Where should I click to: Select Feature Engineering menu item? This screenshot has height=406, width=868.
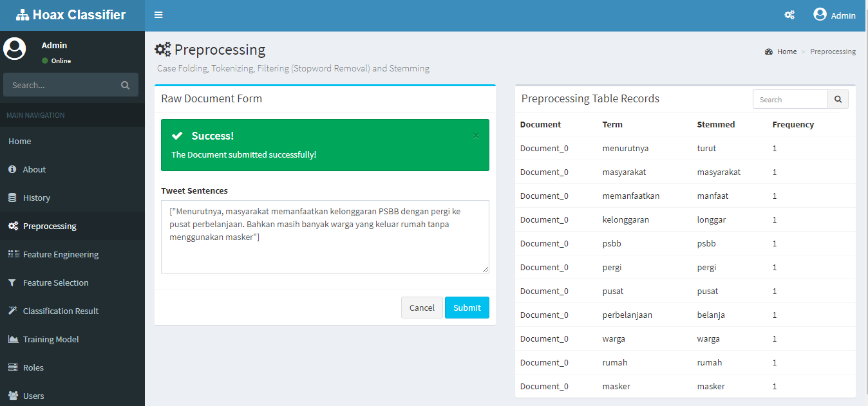click(x=72, y=254)
